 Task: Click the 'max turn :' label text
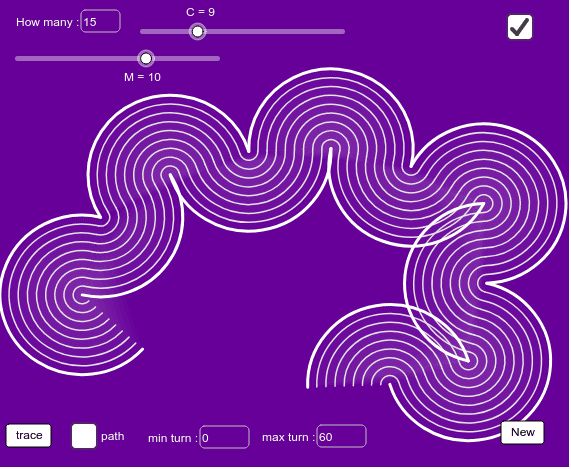point(288,437)
